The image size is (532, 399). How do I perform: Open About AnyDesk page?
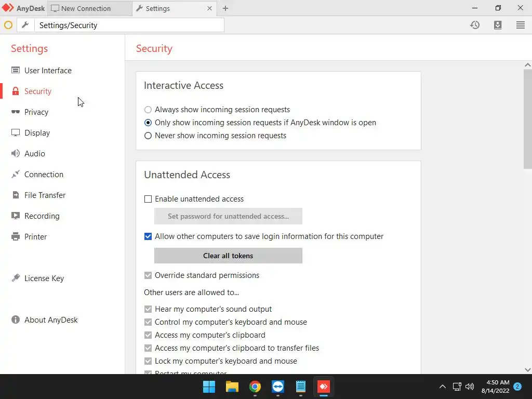tap(51, 320)
